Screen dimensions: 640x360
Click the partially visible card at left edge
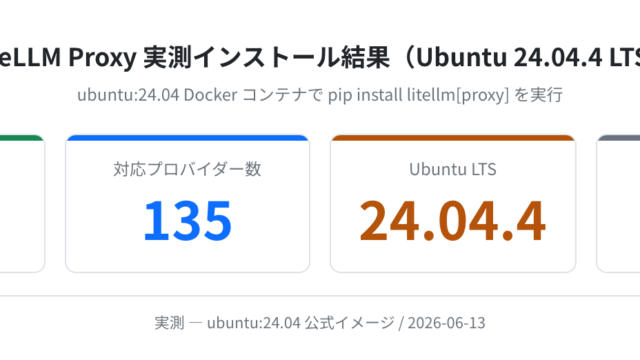[x=22, y=204]
